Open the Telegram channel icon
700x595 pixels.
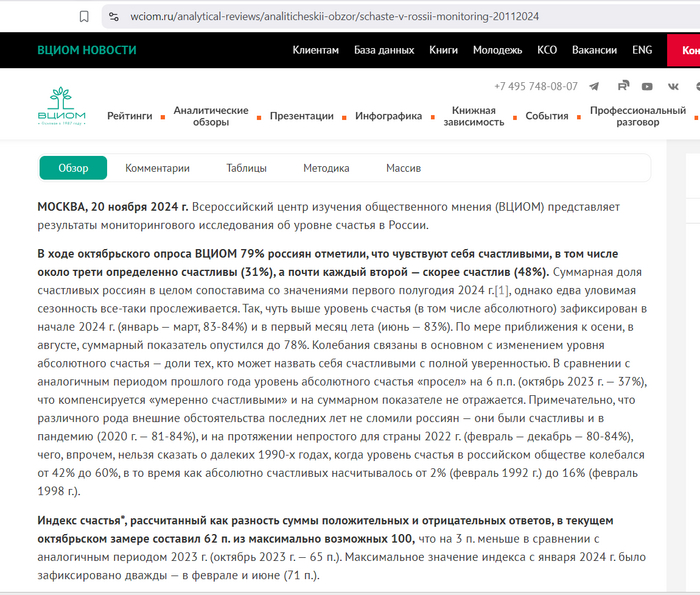click(x=594, y=86)
